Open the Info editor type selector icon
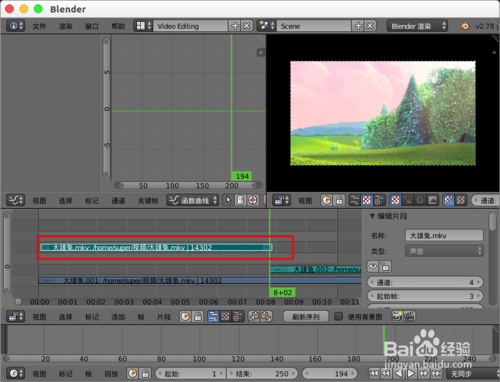Viewport: 500px width, 382px height. pyautogui.click(x=16, y=26)
